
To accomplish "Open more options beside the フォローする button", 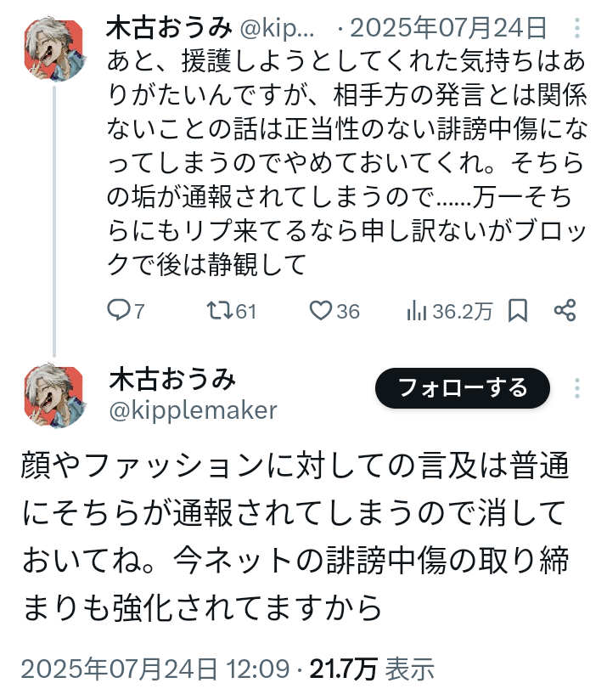I will pos(577,389).
